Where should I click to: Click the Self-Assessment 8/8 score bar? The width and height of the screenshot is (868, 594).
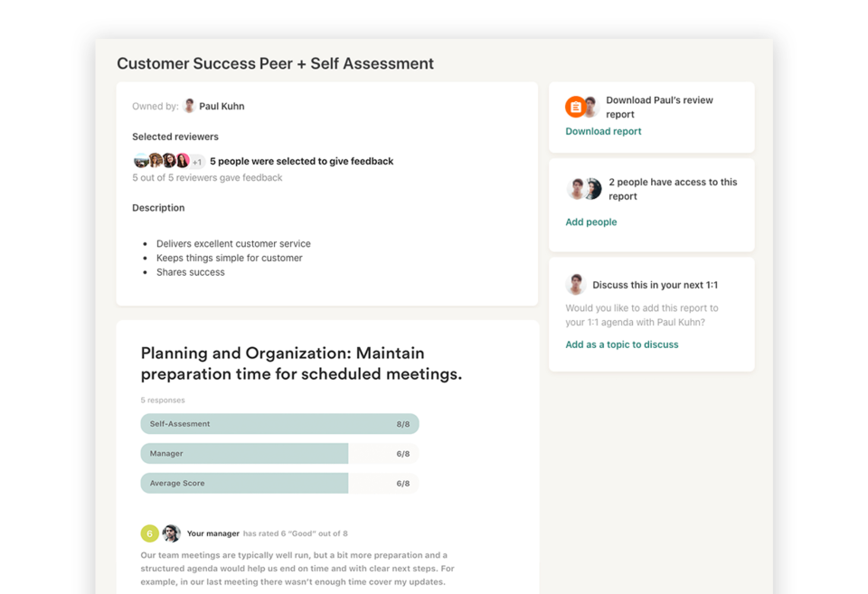[x=279, y=423]
